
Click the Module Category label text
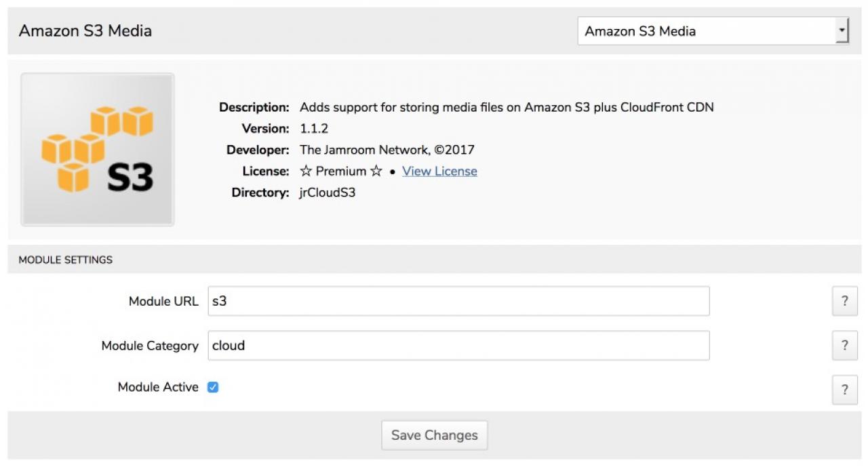[x=150, y=346]
